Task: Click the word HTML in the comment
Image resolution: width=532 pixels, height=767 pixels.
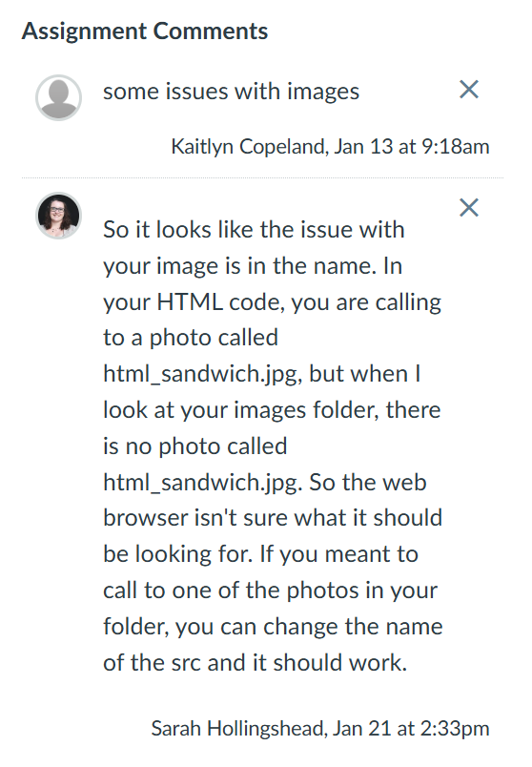Action: point(189,301)
